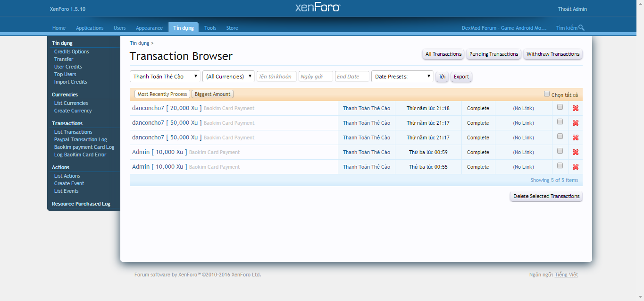
Task: Show Pending Transactions
Action: [493, 54]
